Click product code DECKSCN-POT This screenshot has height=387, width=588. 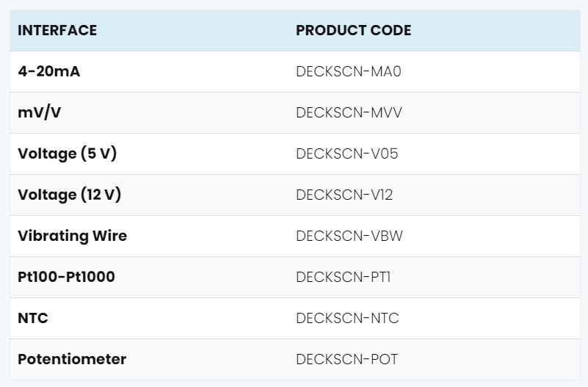pyautogui.click(x=347, y=359)
